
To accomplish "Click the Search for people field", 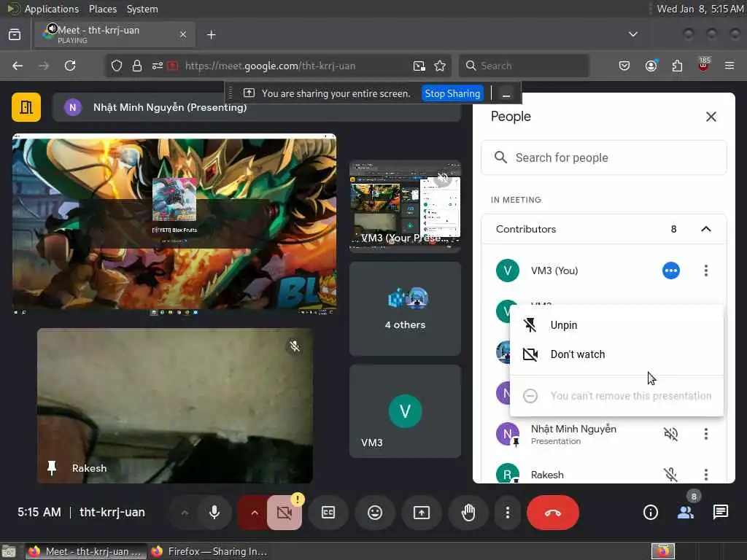I will [x=603, y=157].
